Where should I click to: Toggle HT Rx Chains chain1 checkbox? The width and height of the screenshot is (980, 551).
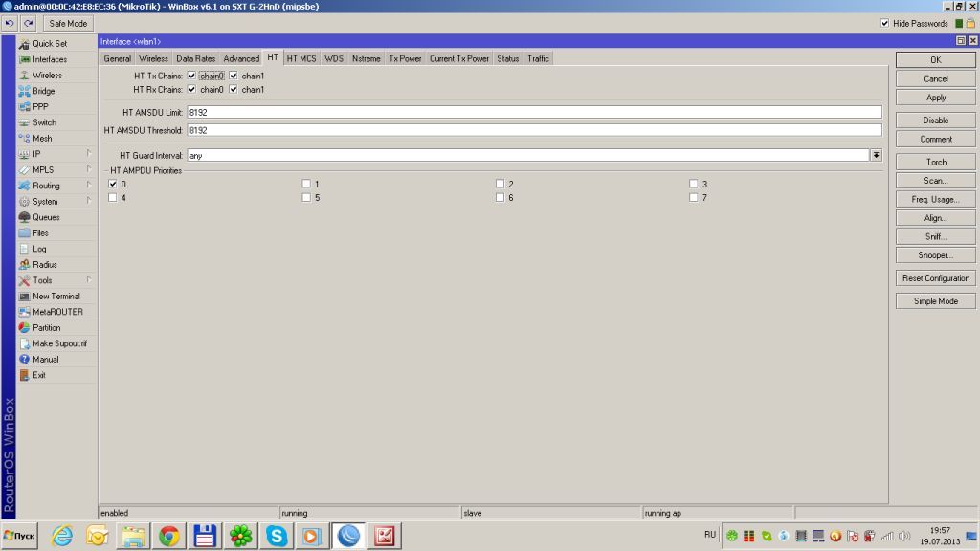point(234,89)
